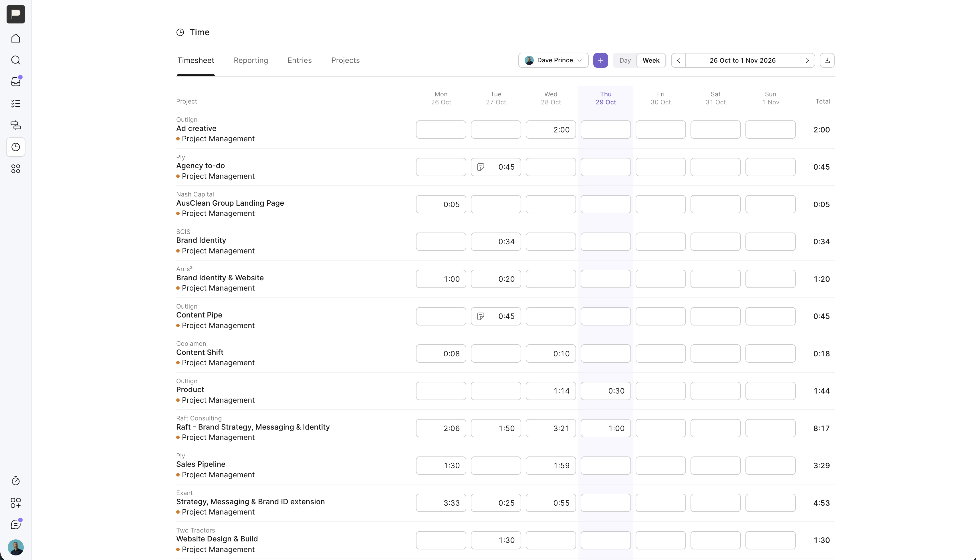Edit Product Thursday 0:30 time field
976x560 pixels.
[606, 391]
